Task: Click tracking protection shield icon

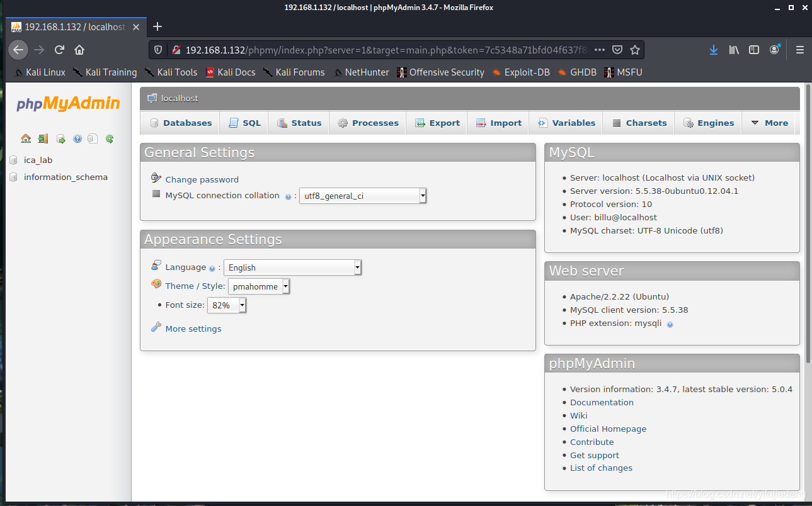Action: (158, 50)
